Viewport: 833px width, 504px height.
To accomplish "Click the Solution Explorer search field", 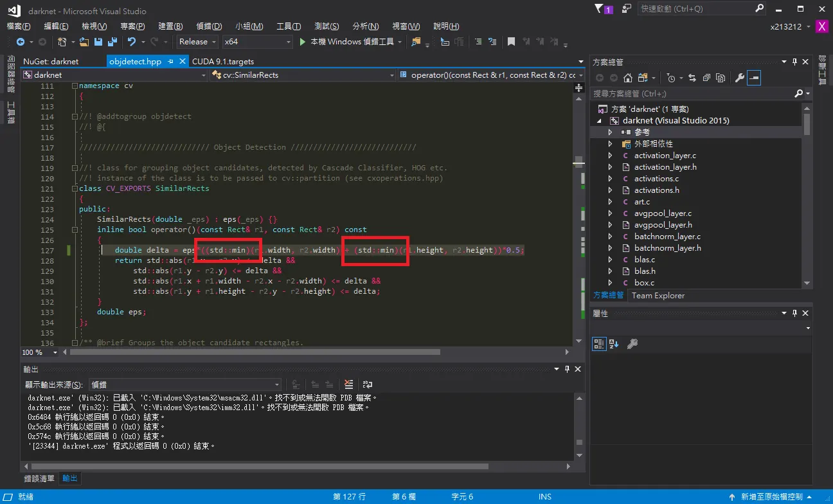I will coord(692,94).
